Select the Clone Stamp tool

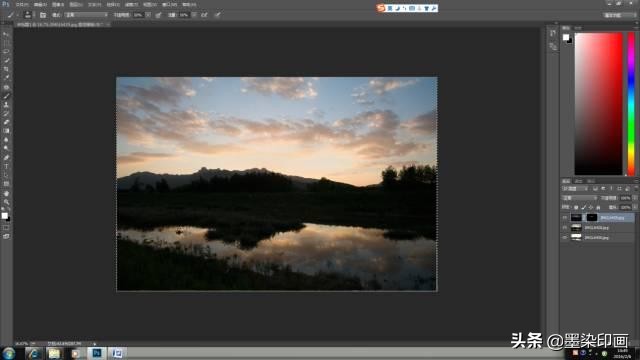click(x=6, y=105)
